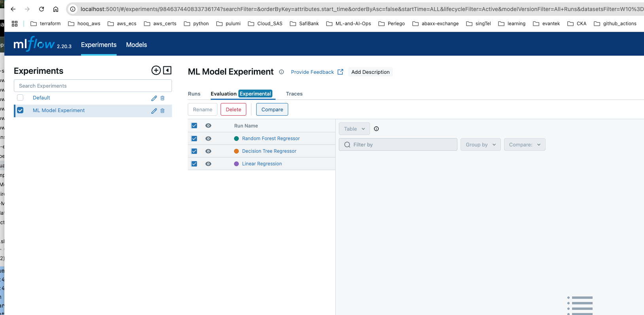Open the Compare: dropdown
The image size is (644, 315).
point(525,144)
